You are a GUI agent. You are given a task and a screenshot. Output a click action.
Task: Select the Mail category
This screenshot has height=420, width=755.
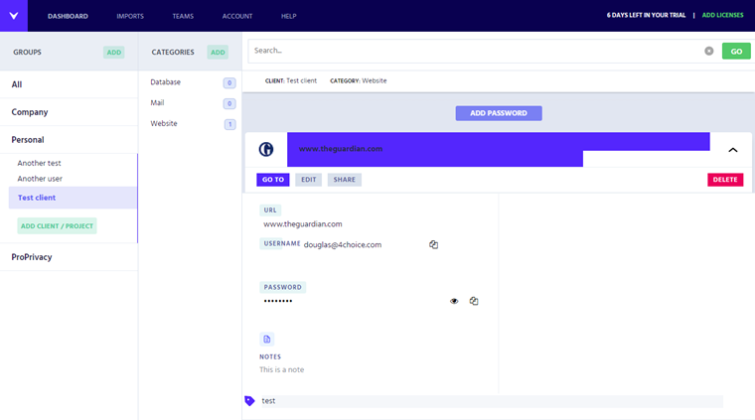(x=157, y=103)
